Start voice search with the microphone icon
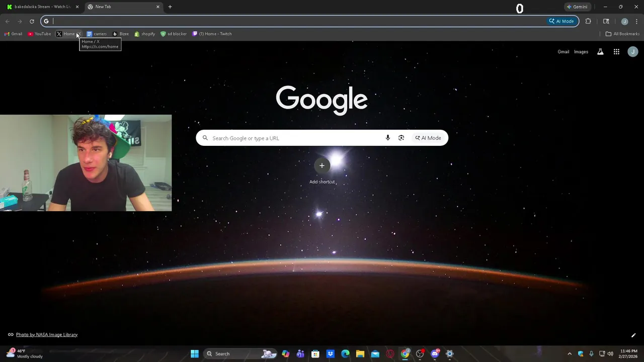Viewport: 644px width, 362px height. tap(387, 138)
